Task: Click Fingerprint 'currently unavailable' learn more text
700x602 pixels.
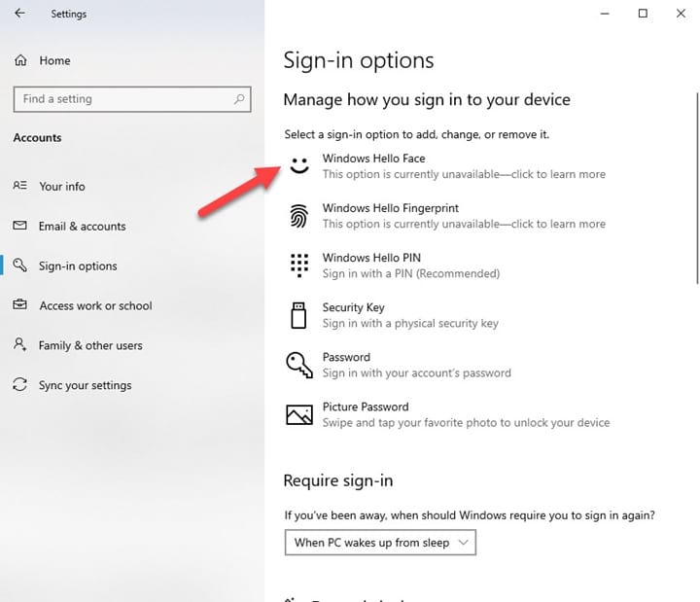Action: tap(465, 224)
